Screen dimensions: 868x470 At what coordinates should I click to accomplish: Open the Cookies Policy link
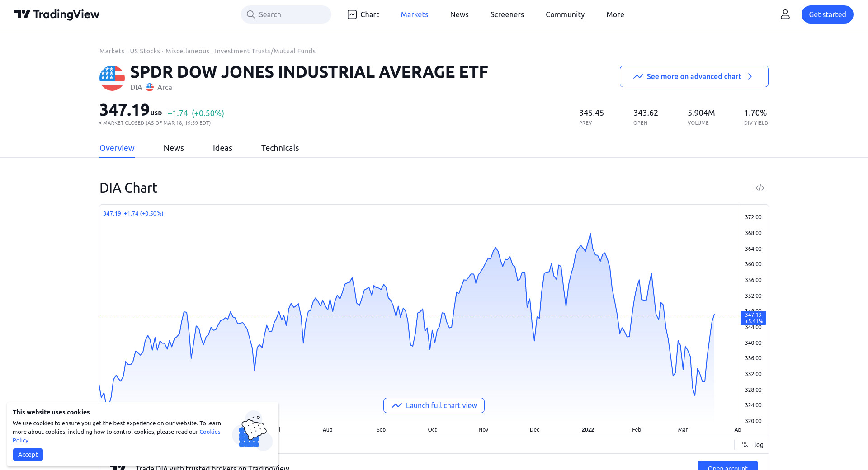(210, 432)
